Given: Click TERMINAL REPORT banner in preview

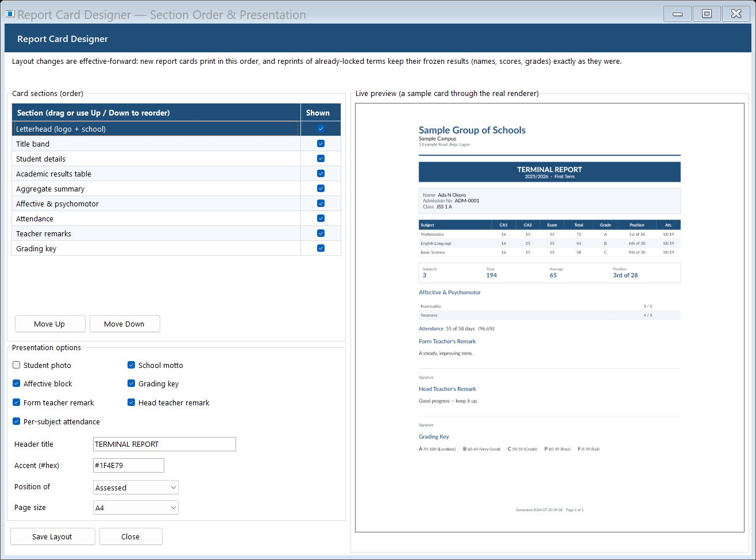Looking at the screenshot, I should point(550,172).
